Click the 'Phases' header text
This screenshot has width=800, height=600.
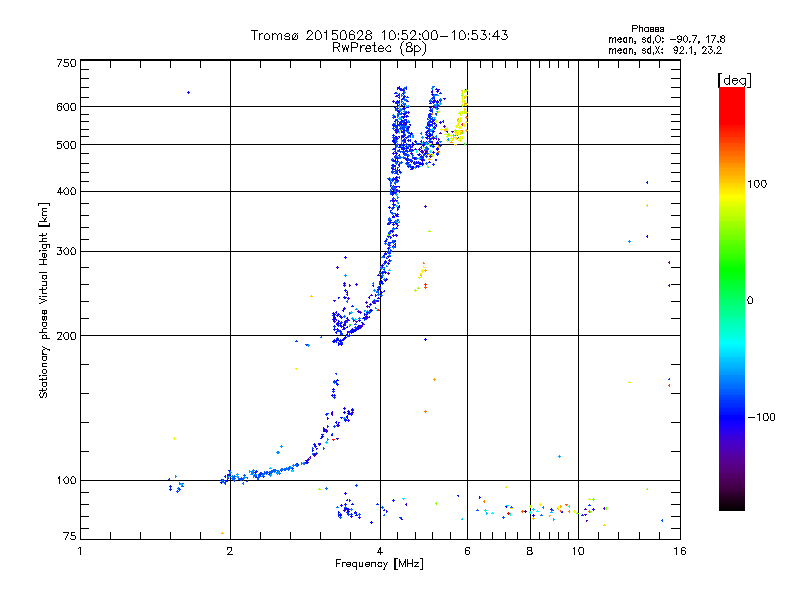tap(647, 29)
